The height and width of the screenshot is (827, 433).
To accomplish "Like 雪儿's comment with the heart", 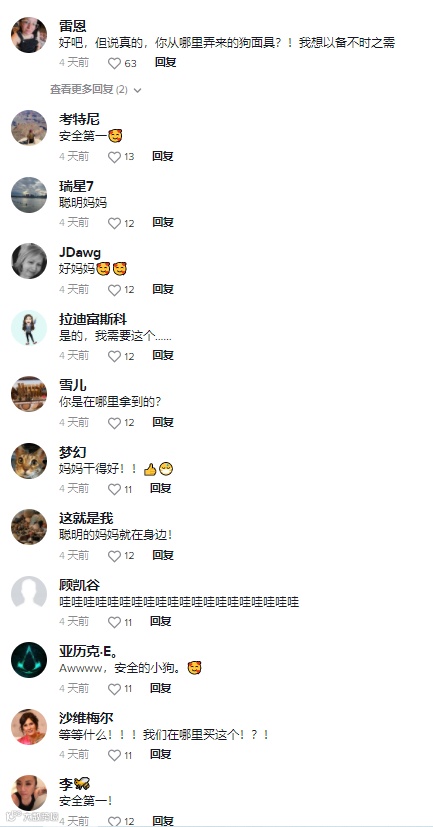I will pos(114,422).
